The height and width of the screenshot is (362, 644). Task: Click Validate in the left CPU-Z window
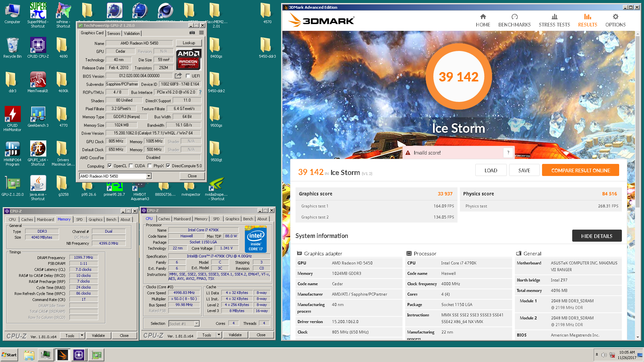tap(98, 336)
